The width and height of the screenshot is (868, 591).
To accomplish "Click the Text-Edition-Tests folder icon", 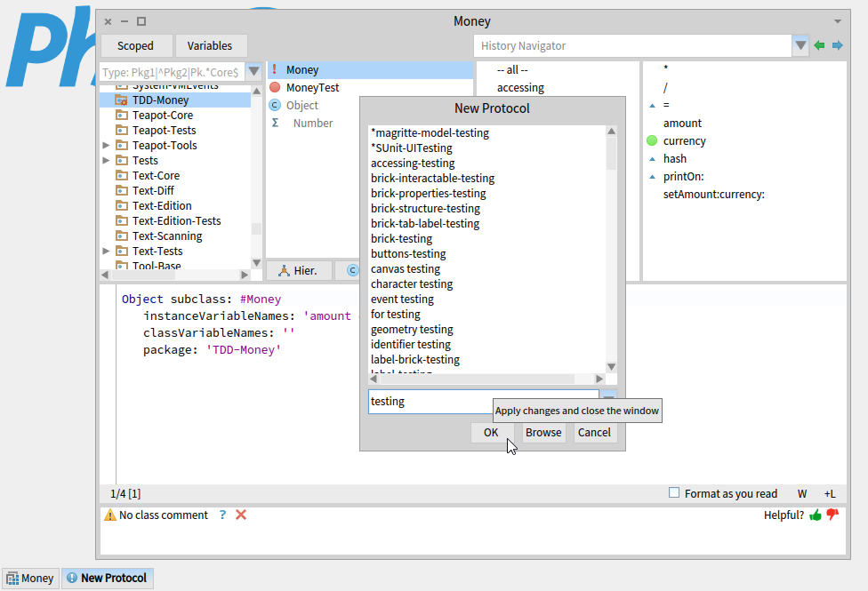I will (x=121, y=220).
